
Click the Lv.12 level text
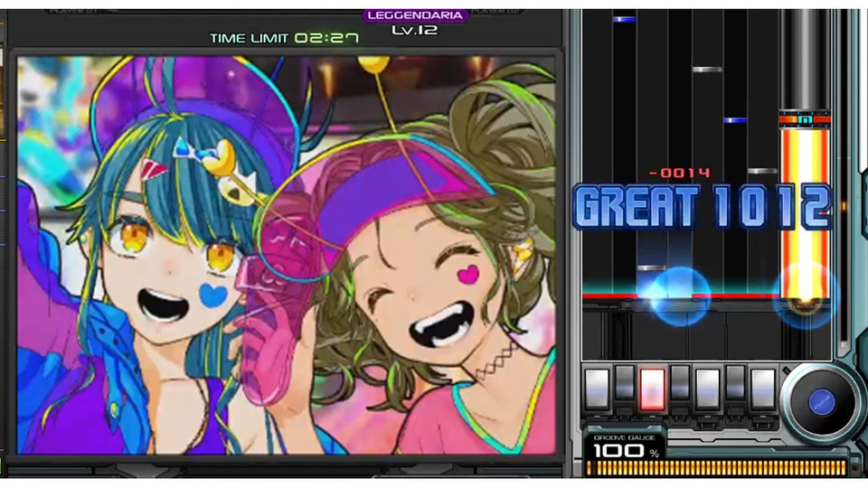(415, 31)
